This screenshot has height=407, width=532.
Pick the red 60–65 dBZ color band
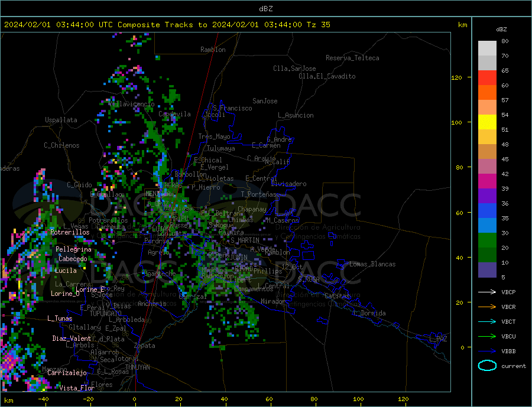point(487,77)
